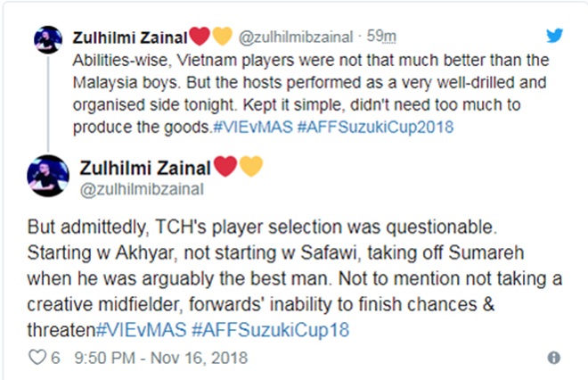Click @zulhilmibzainal handle next to 59m
Viewport: 588px width, 380px height.
(291, 37)
